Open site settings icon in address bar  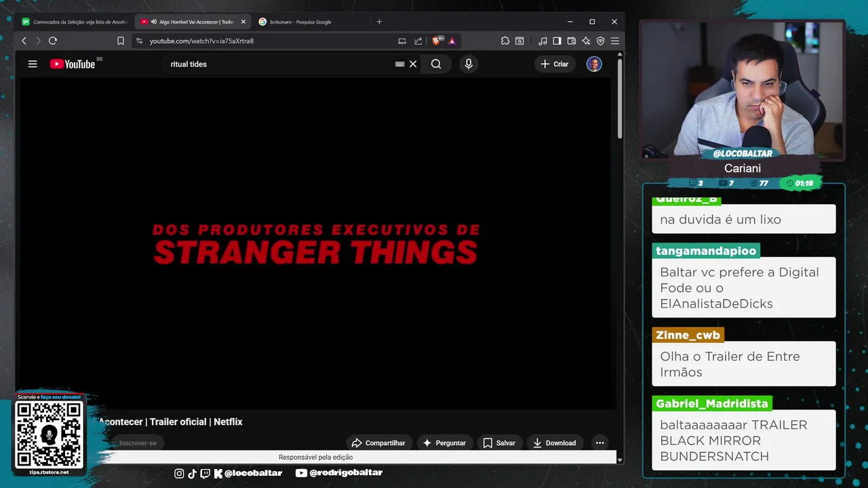139,41
